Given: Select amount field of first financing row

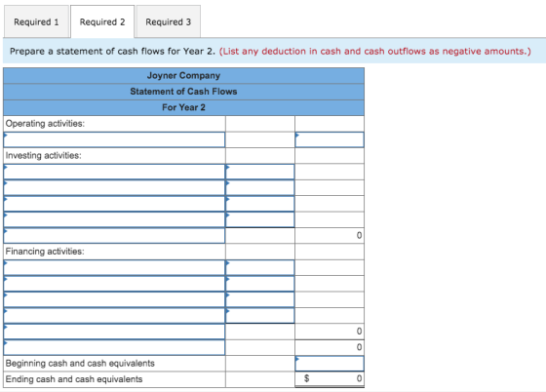Looking at the screenshot, I should 259,267.
